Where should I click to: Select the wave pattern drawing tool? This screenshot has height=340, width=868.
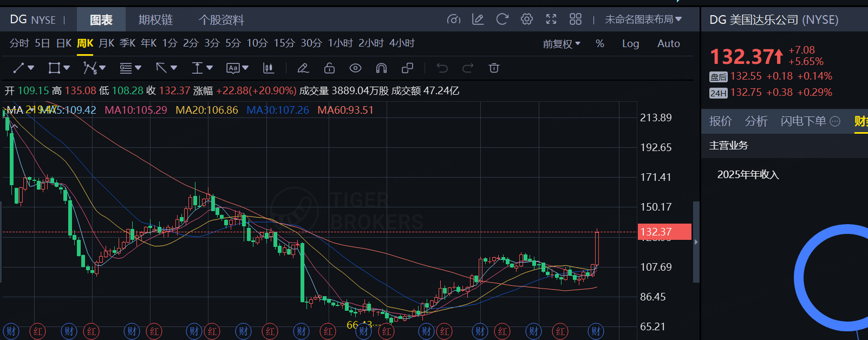pyautogui.click(x=90, y=68)
